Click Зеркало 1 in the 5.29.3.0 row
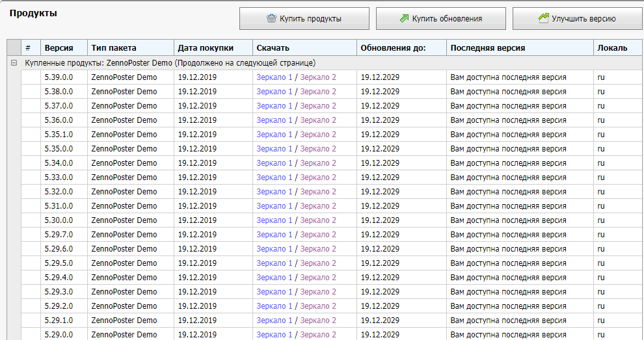The width and height of the screenshot is (644, 340). click(275, 291)
